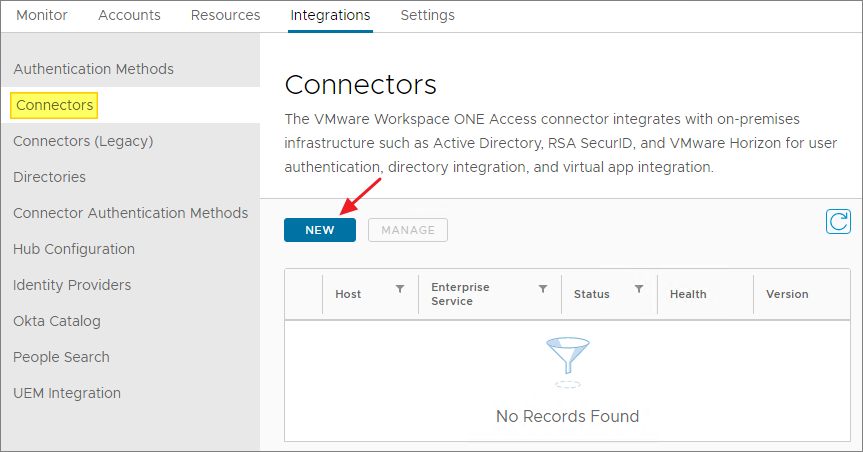
Task: Go to the Resources tab
Action: coord(225,15)
